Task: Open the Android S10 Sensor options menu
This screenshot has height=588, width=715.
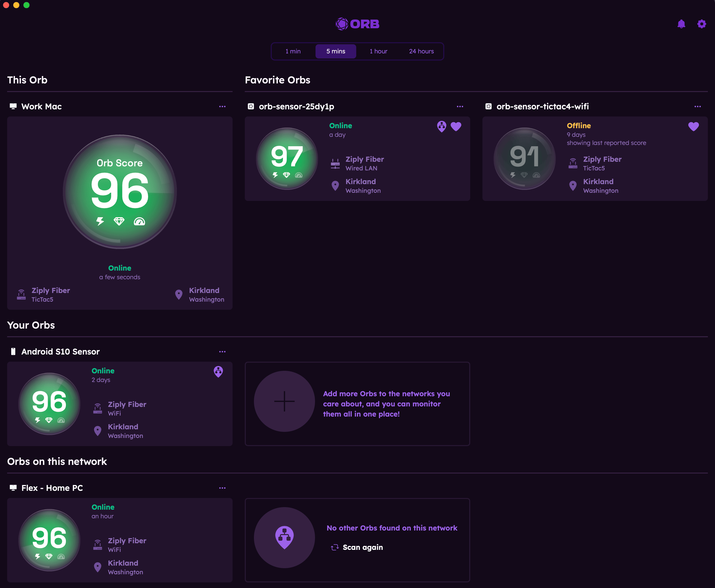Action: click(222, 352)
